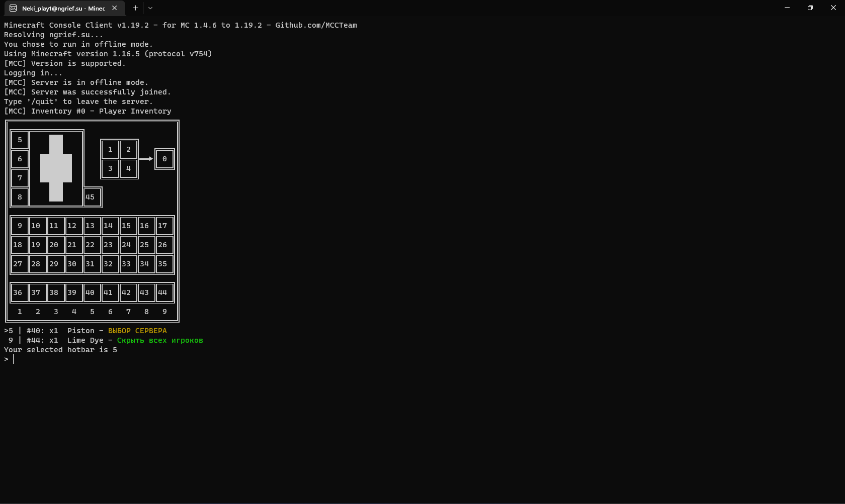845x504 pixels.
Task: Open a new terminal tab with the plus button
Action: (x=135, y=8)
